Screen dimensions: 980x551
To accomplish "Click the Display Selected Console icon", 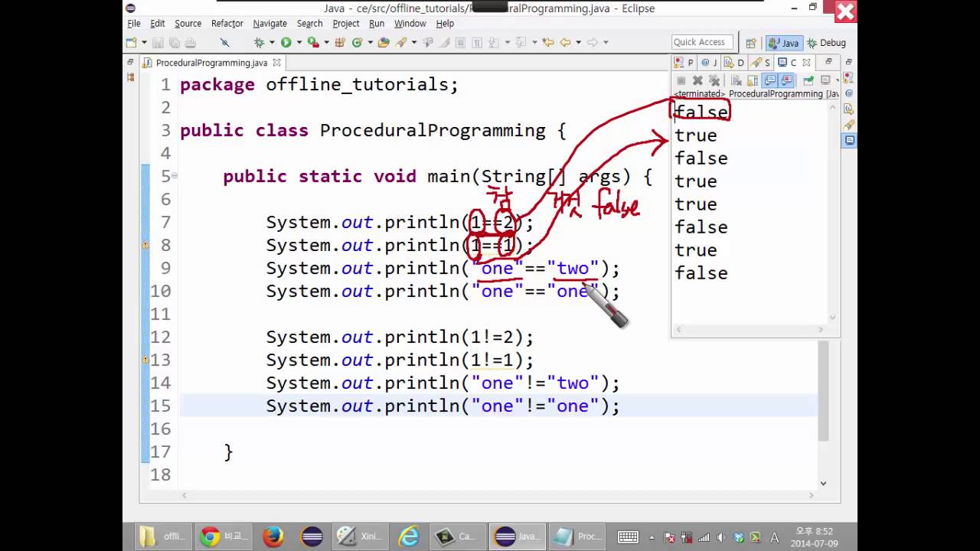I will (x=825, y=80).
